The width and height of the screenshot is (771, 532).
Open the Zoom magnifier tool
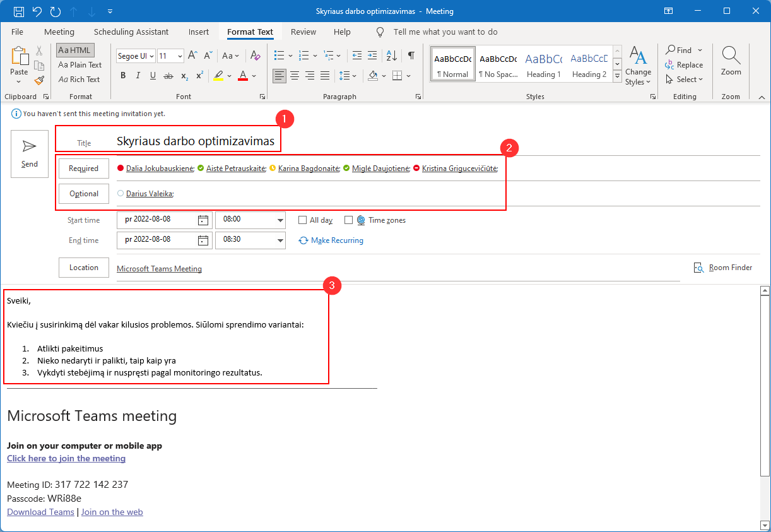731,61
